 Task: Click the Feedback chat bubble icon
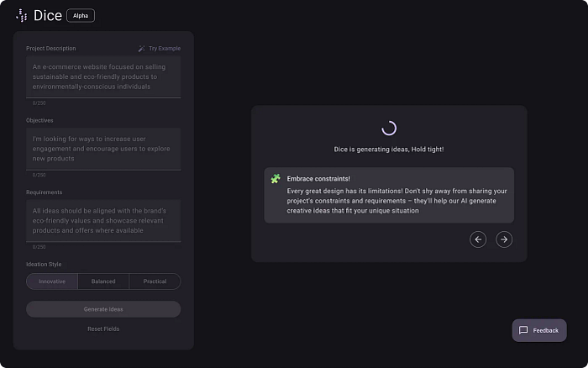click(523, 330)
